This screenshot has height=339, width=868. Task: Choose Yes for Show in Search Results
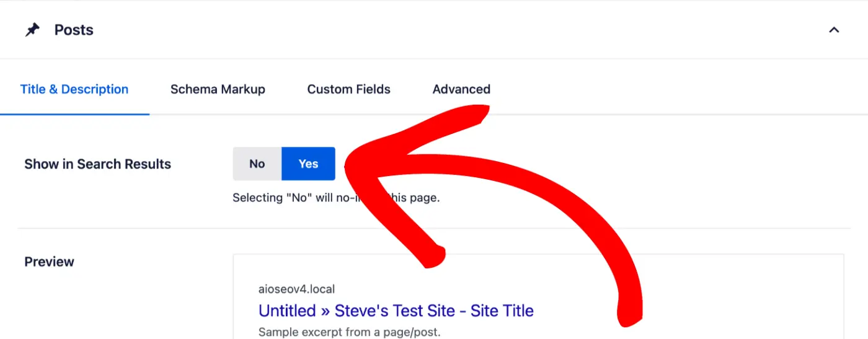pos(308,164)
